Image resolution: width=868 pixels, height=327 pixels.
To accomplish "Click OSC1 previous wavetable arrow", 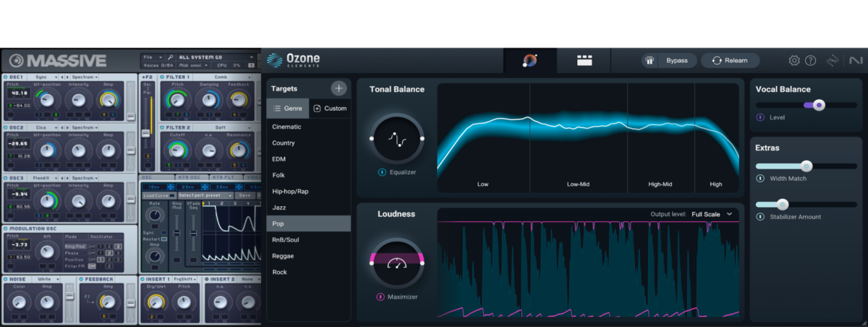I will click(62, 77).
